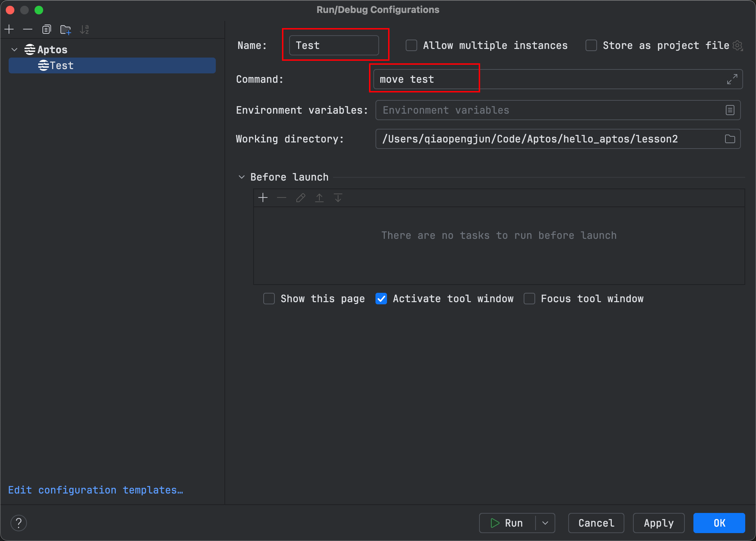The height and width of the screenshot is (541, 756).
Task: Enable Show this page checkbox
Action: 269,299
